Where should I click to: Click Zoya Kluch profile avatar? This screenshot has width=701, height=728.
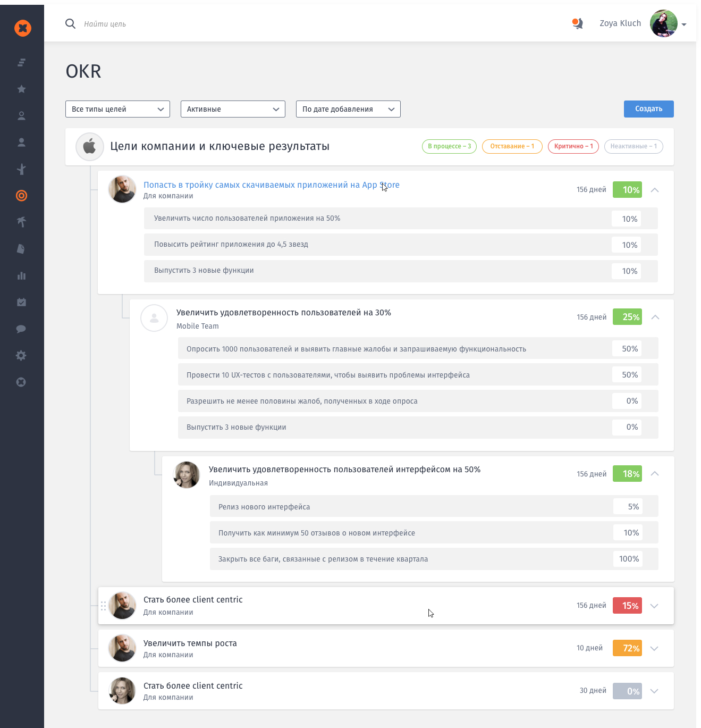(664, 23)
